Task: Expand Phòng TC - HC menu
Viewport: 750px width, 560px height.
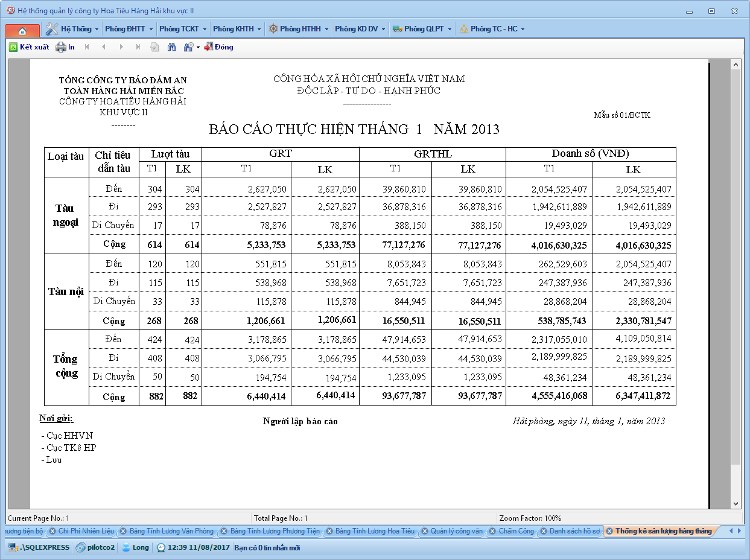Action: (492, 29)
